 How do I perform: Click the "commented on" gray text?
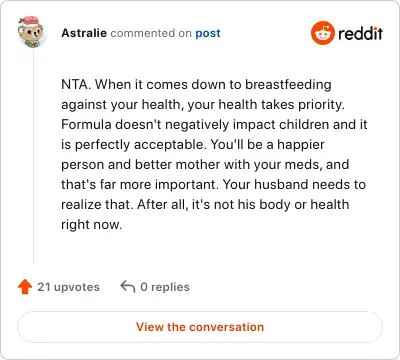pos(151,33)
